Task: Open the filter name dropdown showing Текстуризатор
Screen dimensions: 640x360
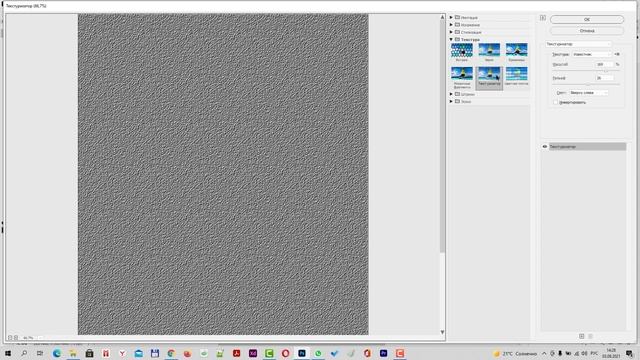Action: [578, 44]
